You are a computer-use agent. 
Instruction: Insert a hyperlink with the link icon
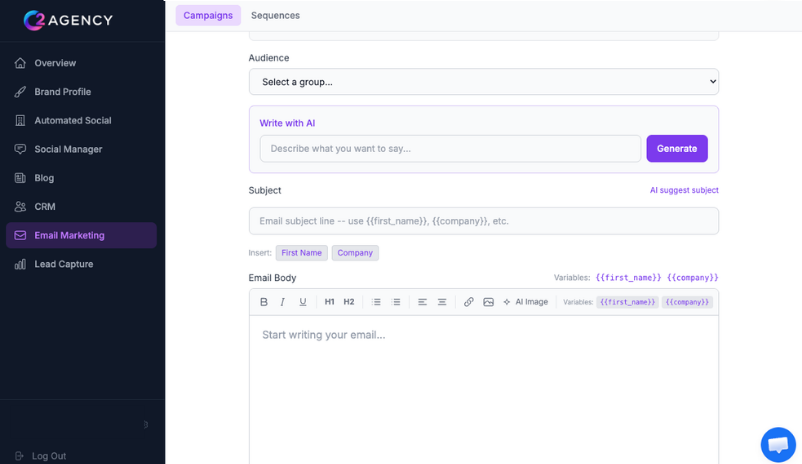click(469, 302)
